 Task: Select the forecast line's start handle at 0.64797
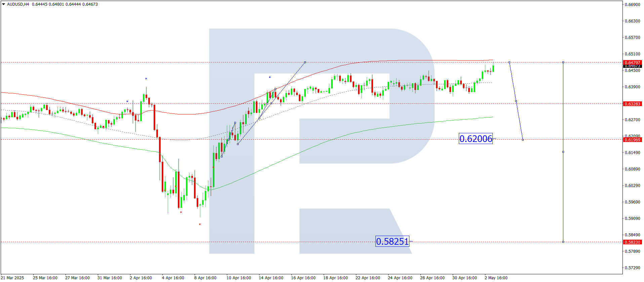coord(509,62)
